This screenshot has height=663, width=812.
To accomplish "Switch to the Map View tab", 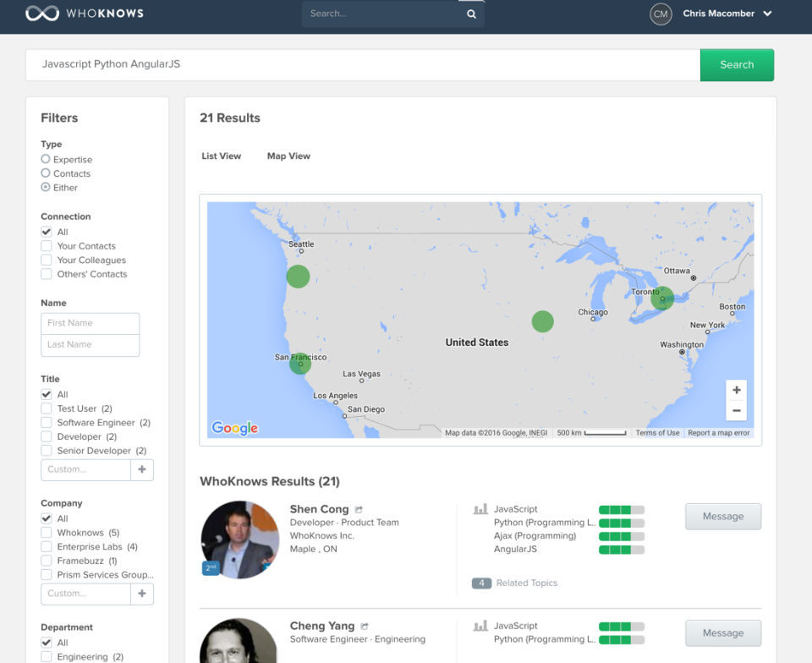I will 288,156.
